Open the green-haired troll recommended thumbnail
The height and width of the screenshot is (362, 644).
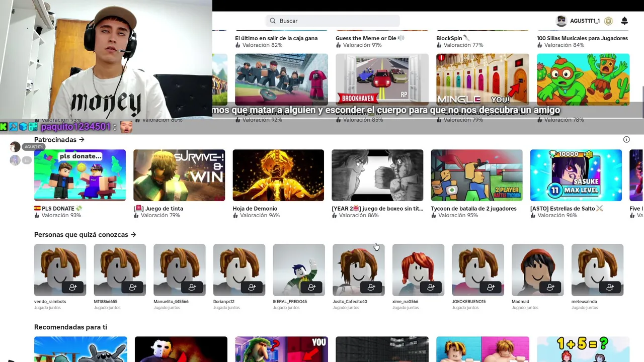coord(282,349)
